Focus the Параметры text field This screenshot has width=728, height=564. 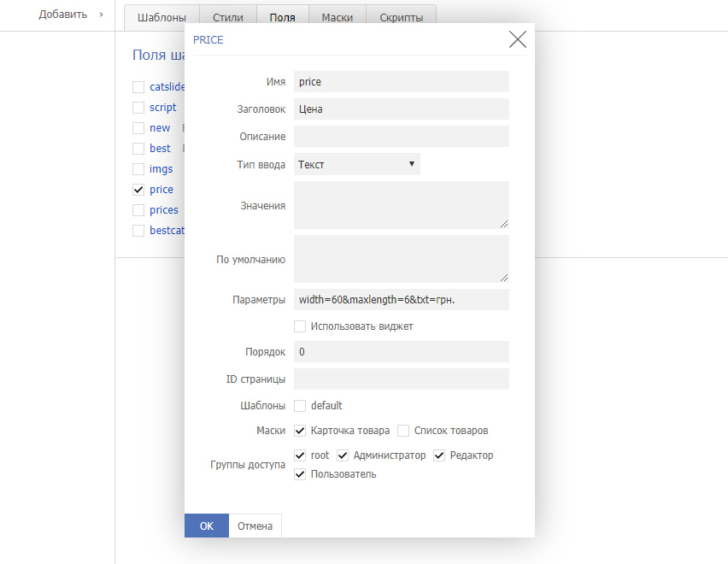click(x=401, y=300)
